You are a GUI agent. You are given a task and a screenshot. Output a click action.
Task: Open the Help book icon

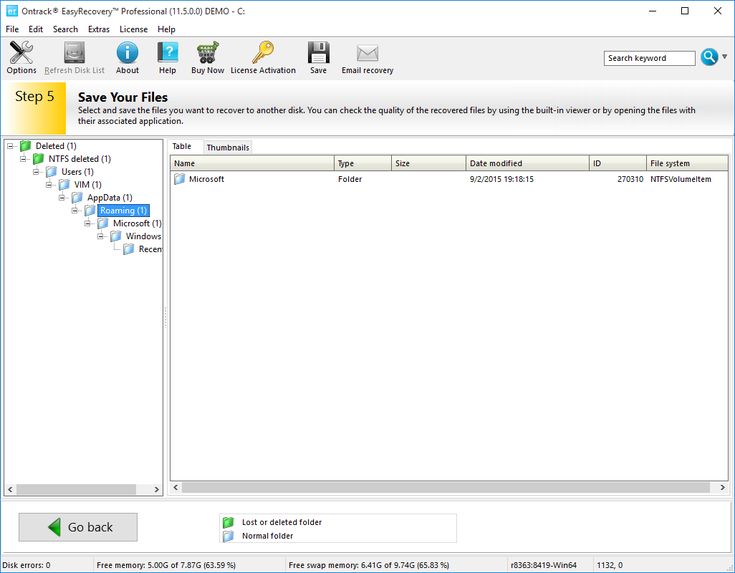tap(167, 57)
